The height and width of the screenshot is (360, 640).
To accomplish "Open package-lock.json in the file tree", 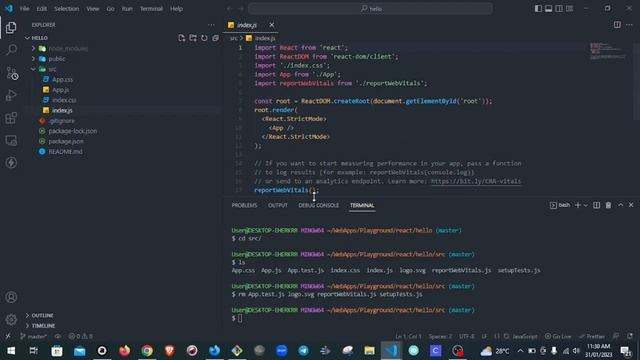I will [x=72, y=131].
